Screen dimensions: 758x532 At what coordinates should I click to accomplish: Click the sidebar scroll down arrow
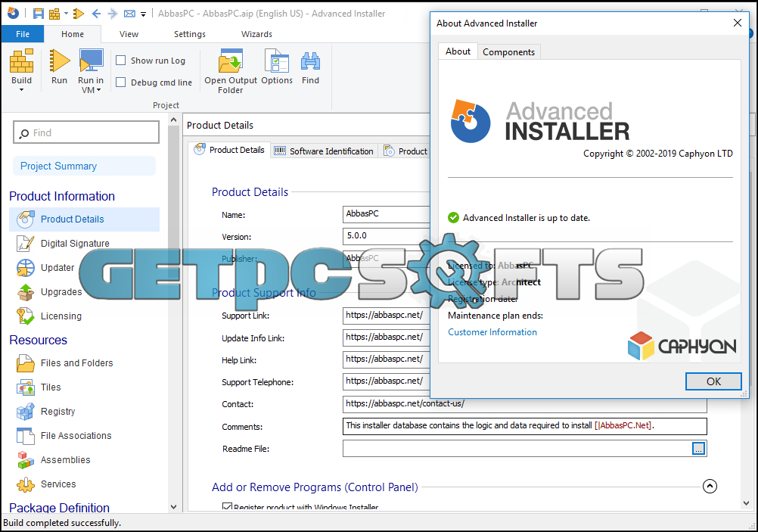[173, 507]
